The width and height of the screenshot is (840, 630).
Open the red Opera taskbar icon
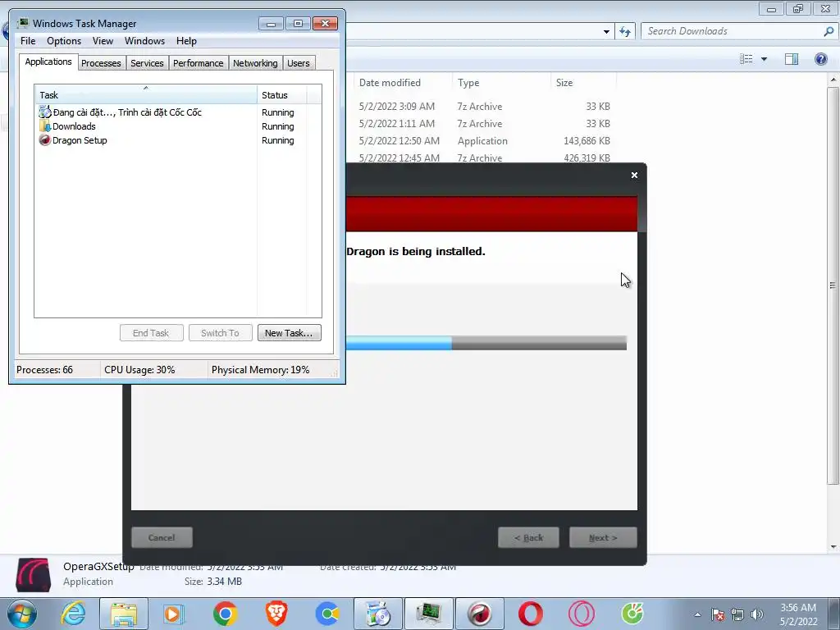point(531,614)
